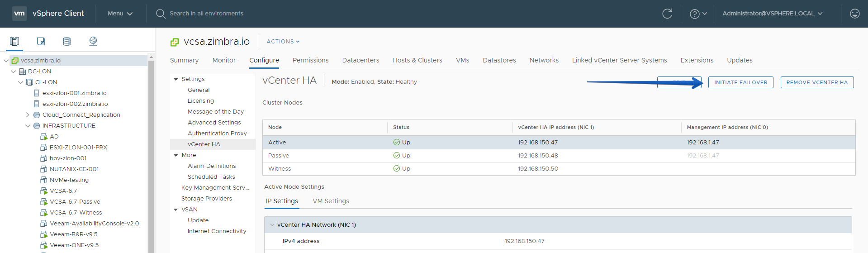868x253 pixels.
Task: Open the ACTIONS dropdown
Action: (x=283, y=42)
